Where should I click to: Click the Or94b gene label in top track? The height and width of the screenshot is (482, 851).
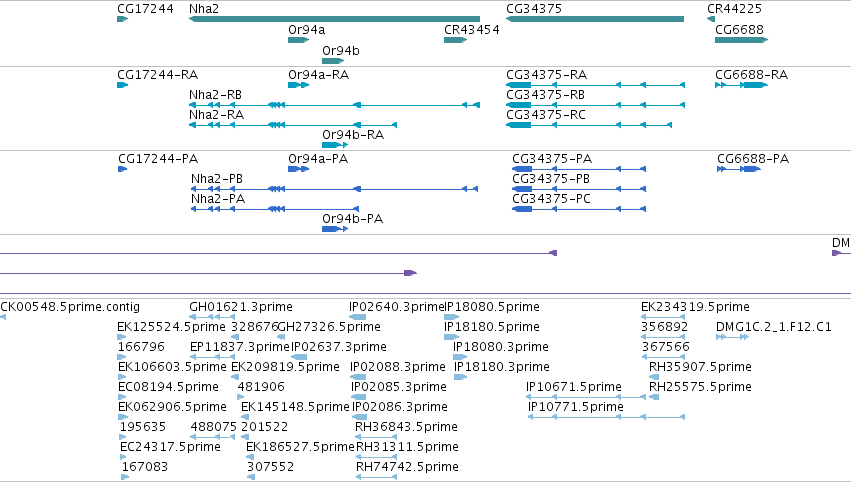click(x=341, y=50)
